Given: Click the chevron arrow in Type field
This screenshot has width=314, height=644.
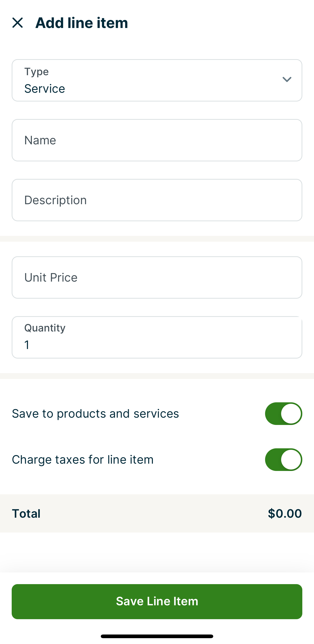Looking at the screenshot, I should [x=286, y=80].
